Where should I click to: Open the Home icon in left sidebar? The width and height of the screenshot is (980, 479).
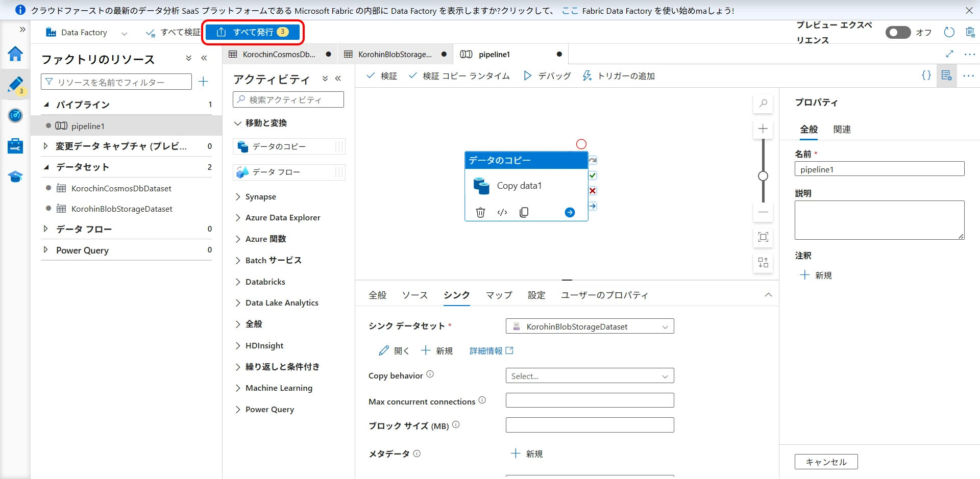tap(15, 54)
